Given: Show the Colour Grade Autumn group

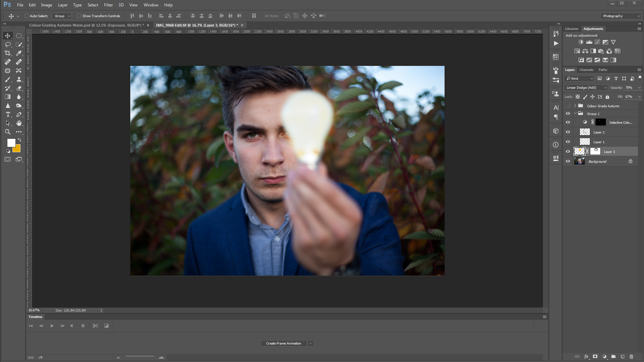Looking at the screenshot, I should tap(568, 106).
